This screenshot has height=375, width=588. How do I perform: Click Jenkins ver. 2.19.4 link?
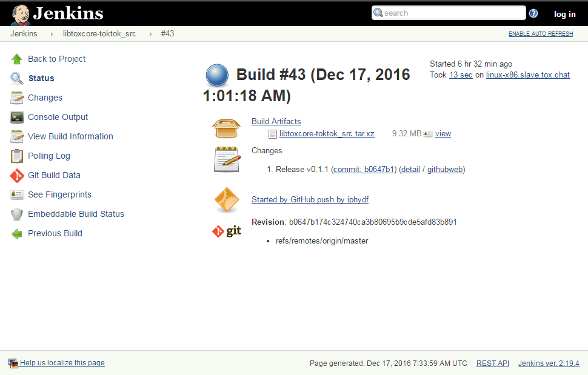548,363
